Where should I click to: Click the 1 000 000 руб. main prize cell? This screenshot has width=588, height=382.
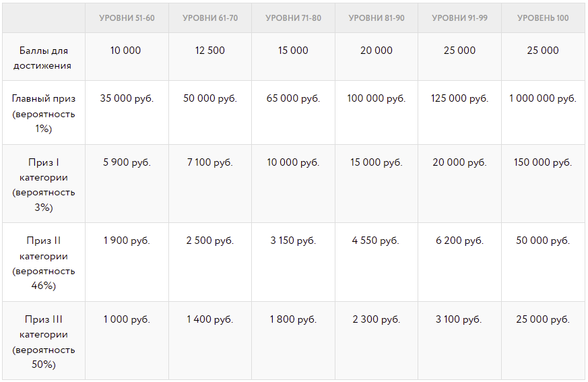tap(543, 98)
